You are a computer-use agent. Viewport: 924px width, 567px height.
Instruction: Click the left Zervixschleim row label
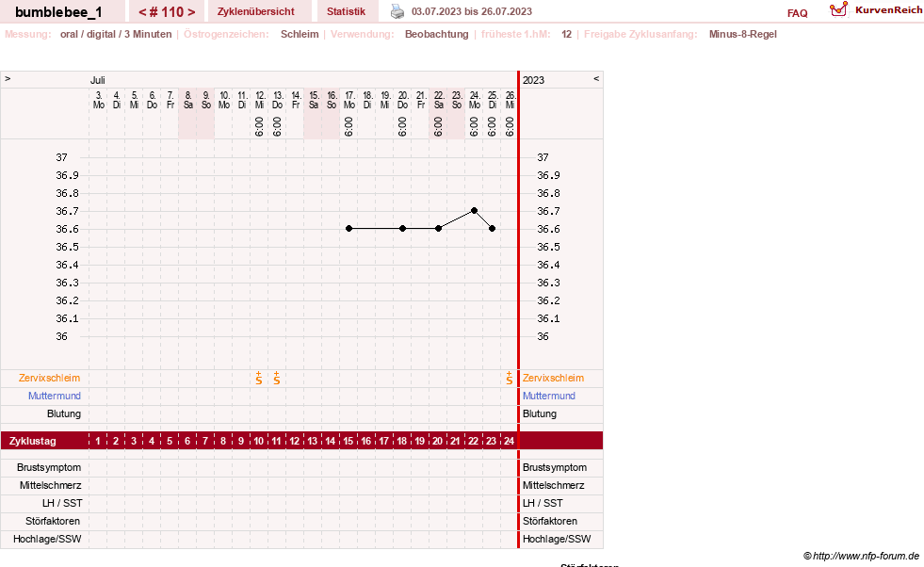point(50,379)
